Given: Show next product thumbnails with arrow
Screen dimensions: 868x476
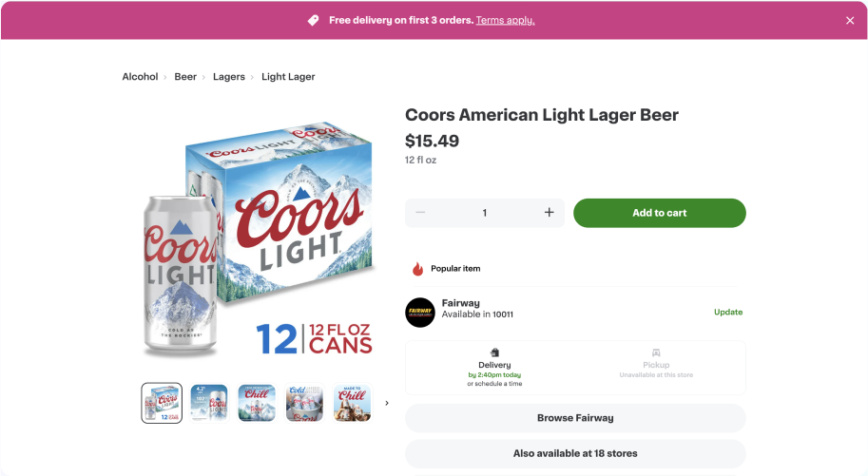Looking at the screenshot, I should click(x=386, y=403).
